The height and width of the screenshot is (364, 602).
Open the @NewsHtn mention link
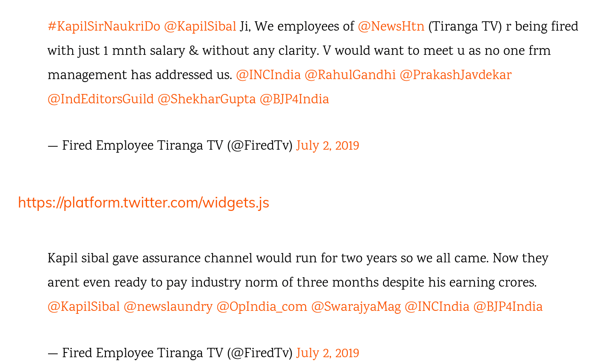coord(391,27)
